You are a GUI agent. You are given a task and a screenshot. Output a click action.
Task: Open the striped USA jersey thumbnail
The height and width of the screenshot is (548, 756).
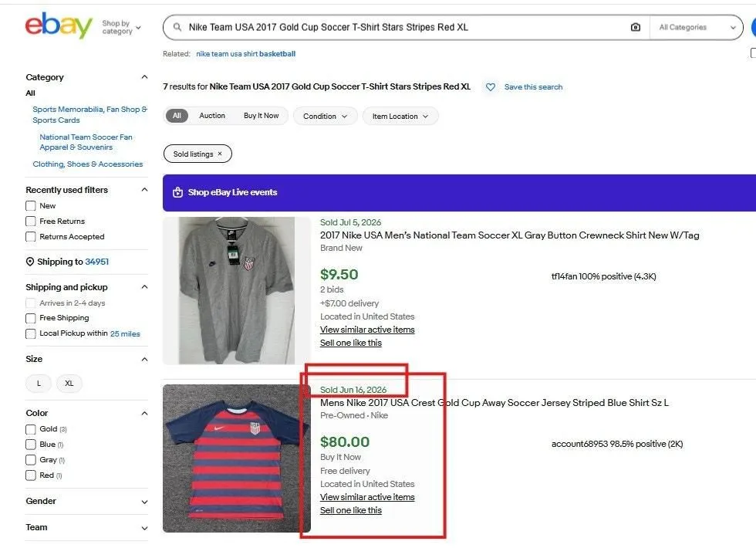click(236, 458)
